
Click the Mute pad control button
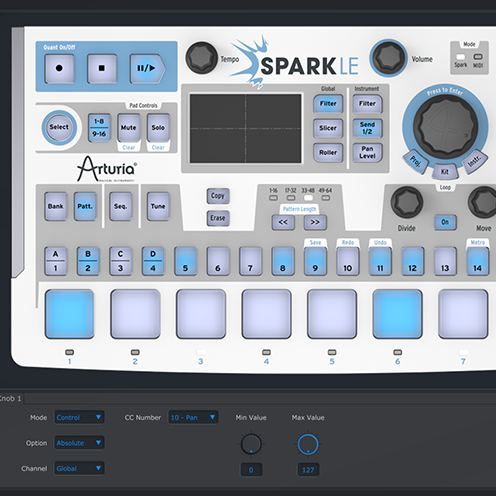129,128
